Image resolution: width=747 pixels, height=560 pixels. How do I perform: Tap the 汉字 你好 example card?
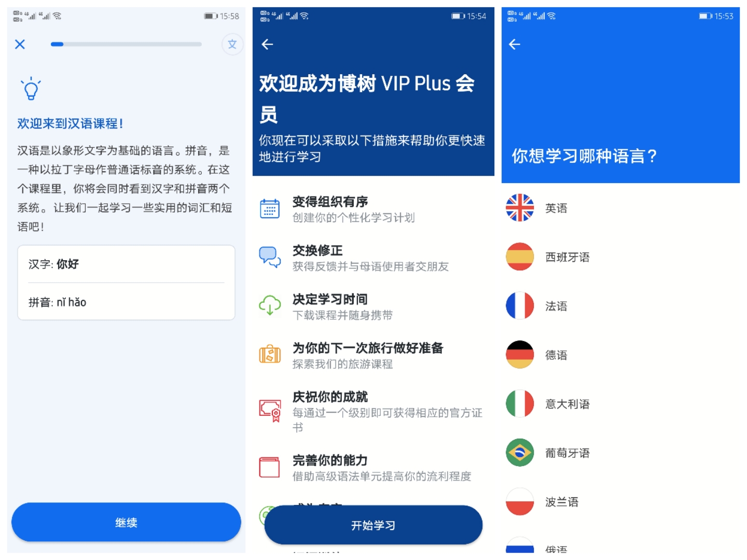[126, 283]
